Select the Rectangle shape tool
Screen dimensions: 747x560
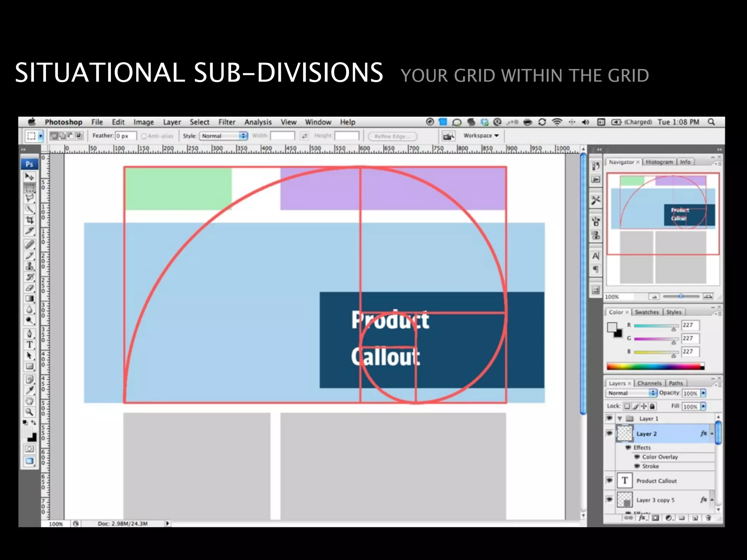(x=30, y=366)
